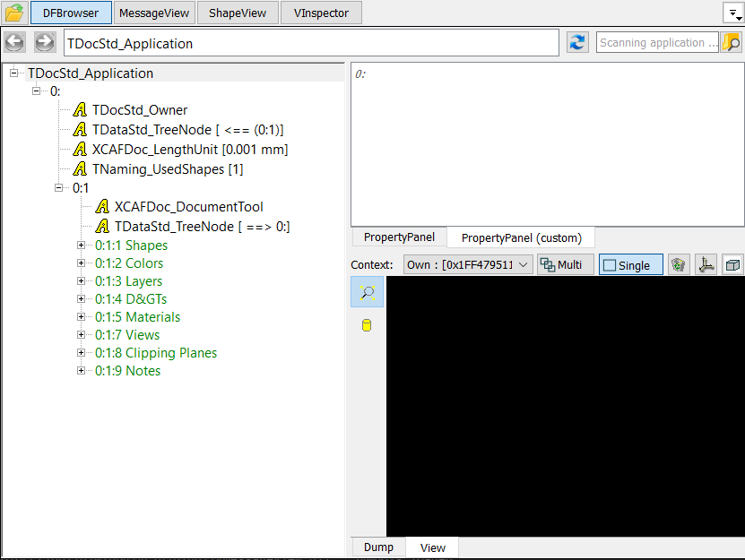This screenshot has height=560, width=745.
Task: Expand the 0:1:1 Shapes tree node
Action: click(82, 246)
